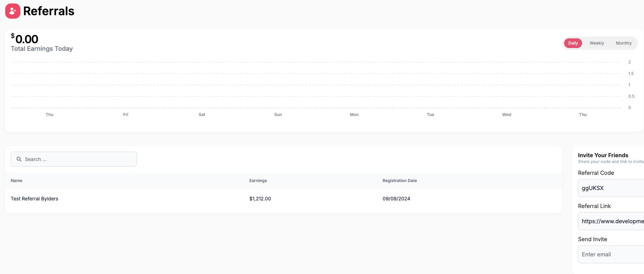Click the Sat axis label on chart
Screen dimensions: 644x274
(202, 115)
